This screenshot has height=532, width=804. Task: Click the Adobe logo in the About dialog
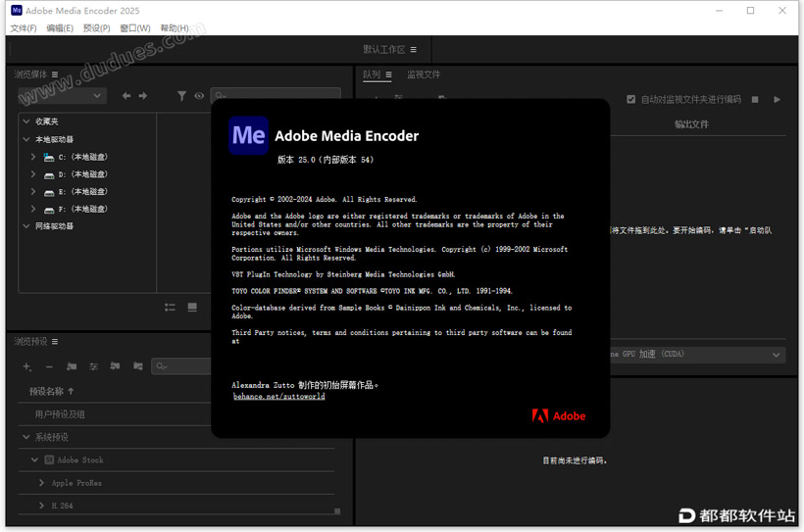[x=559, y=415]
